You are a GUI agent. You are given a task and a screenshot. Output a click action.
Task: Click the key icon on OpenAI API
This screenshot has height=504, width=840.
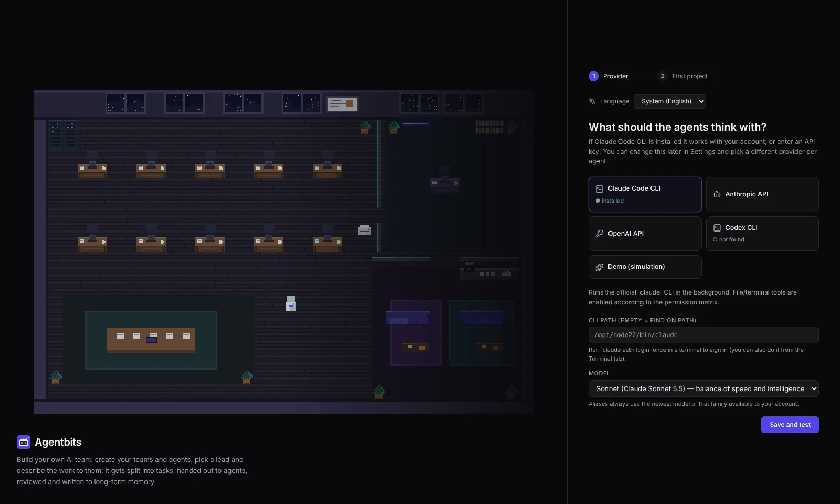(599, 234)
